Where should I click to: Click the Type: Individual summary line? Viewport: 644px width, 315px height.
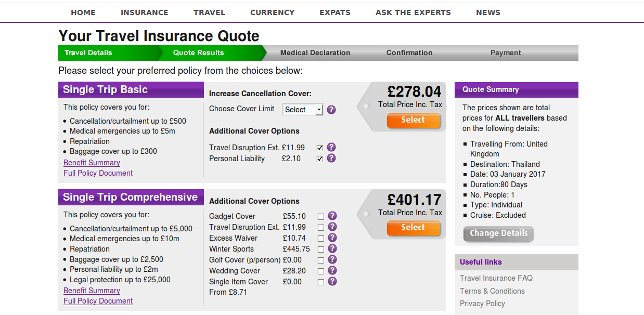tap(496, 205)
